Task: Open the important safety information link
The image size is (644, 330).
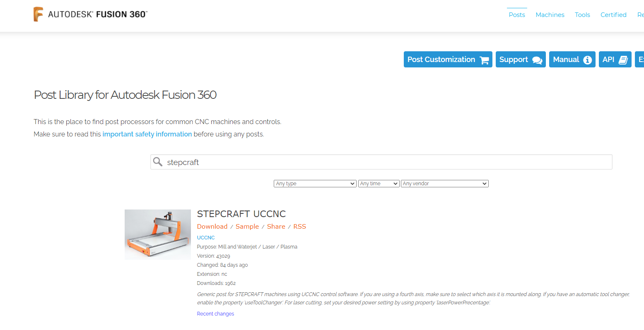Action: (147, 134)
